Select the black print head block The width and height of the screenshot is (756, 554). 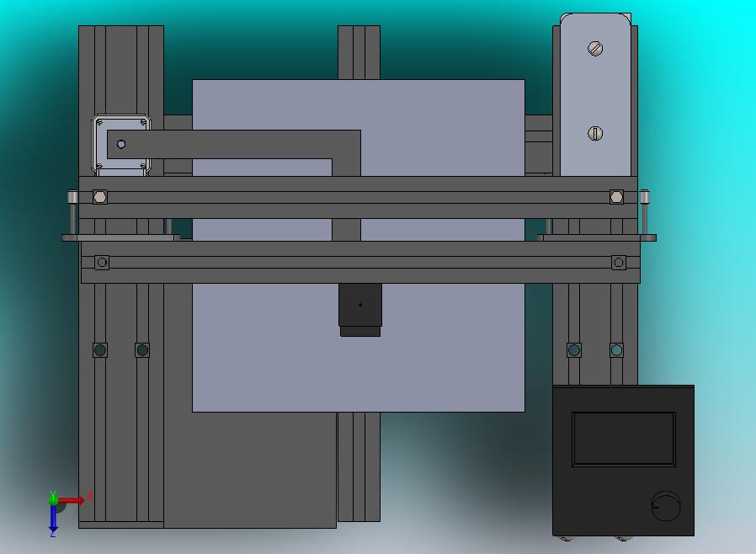pyautogui.click(x=360, y=310)
